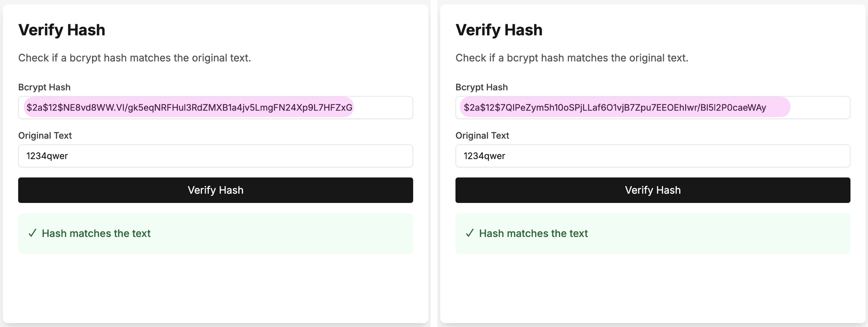868x327 pixels.
Task: Click the left Verify Hash button
Action: point(216,190)
